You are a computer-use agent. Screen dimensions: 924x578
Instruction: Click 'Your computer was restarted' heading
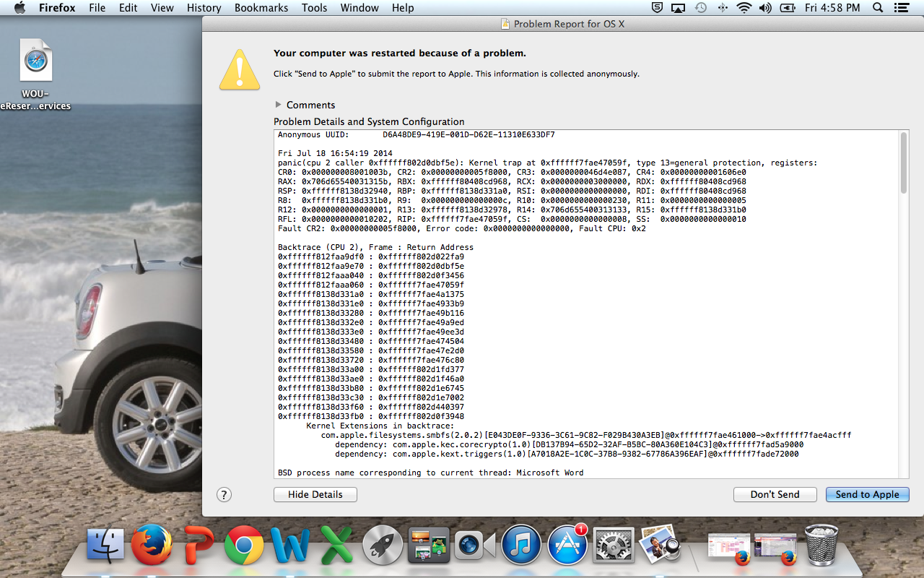click(400, 53)
